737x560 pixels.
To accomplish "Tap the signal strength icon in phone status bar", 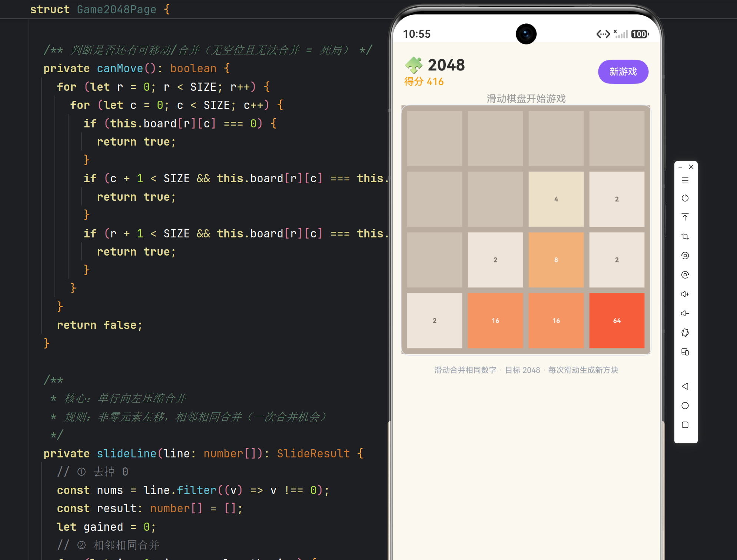I will (x=621, y=34).
